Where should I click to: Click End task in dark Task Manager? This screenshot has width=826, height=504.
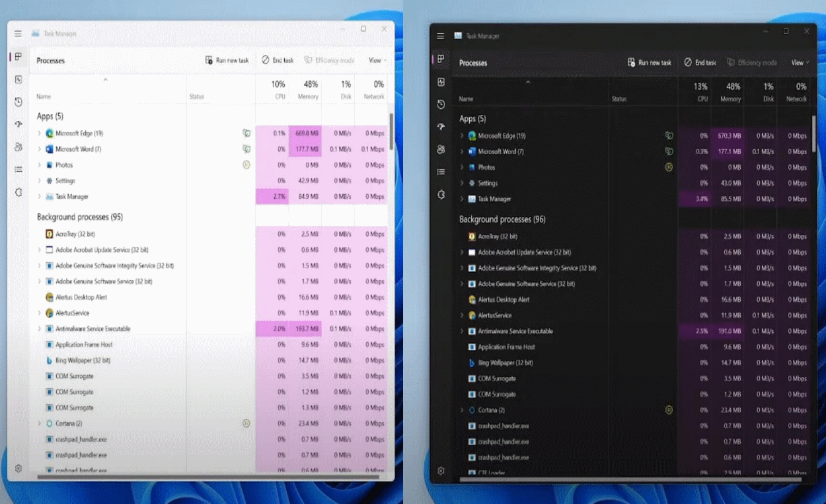point(700,63)
